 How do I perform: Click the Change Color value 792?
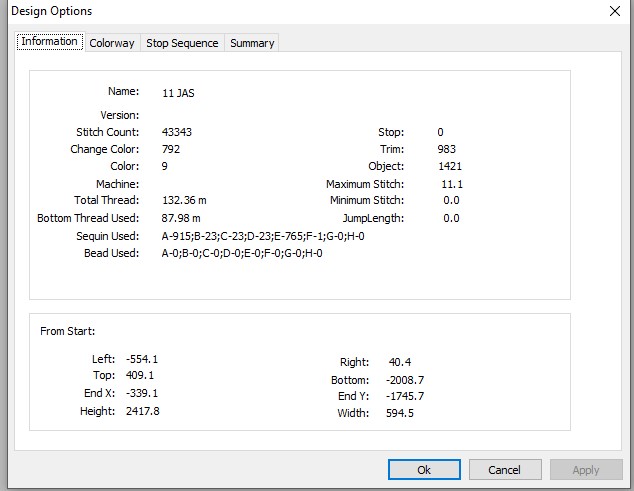[171, 149]
